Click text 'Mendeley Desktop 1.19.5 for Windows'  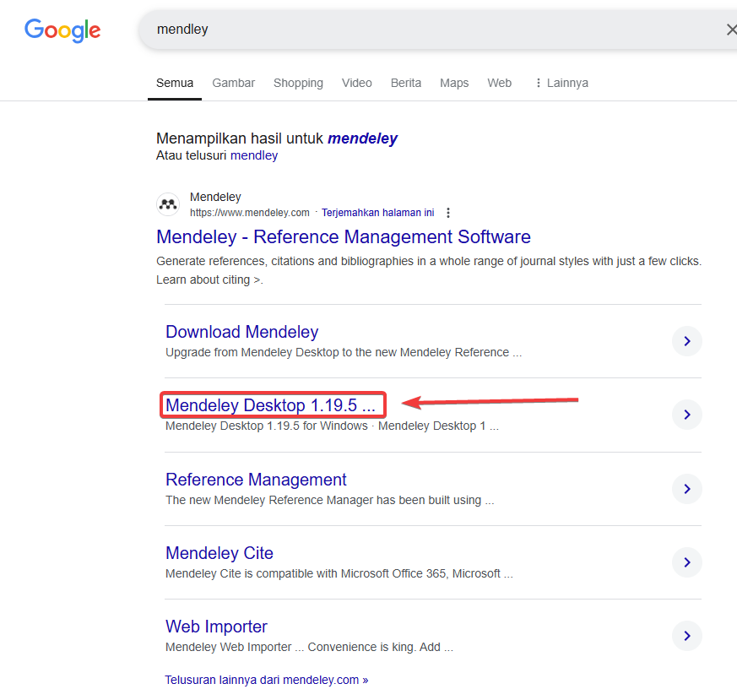point(267,426)
